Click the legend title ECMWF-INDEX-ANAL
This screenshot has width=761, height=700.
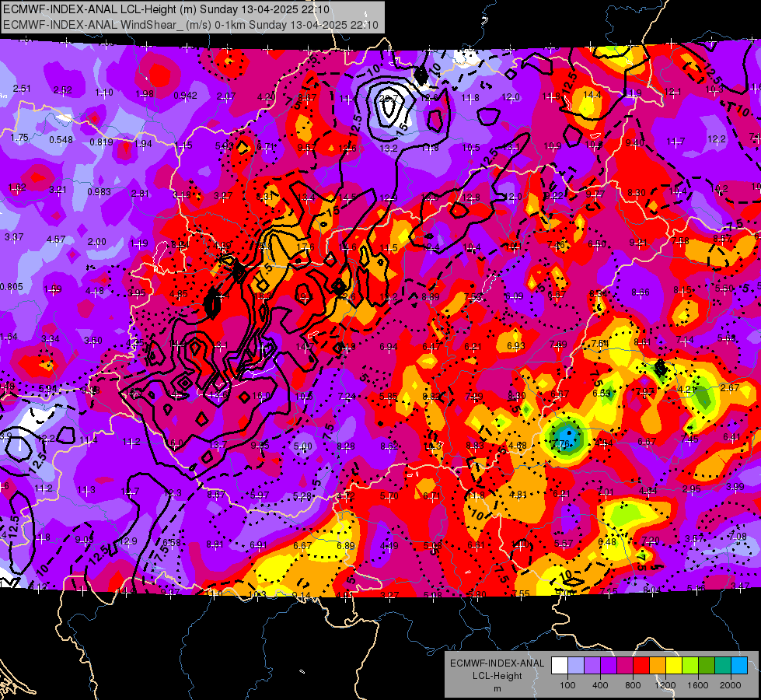[x=497, y=663]
